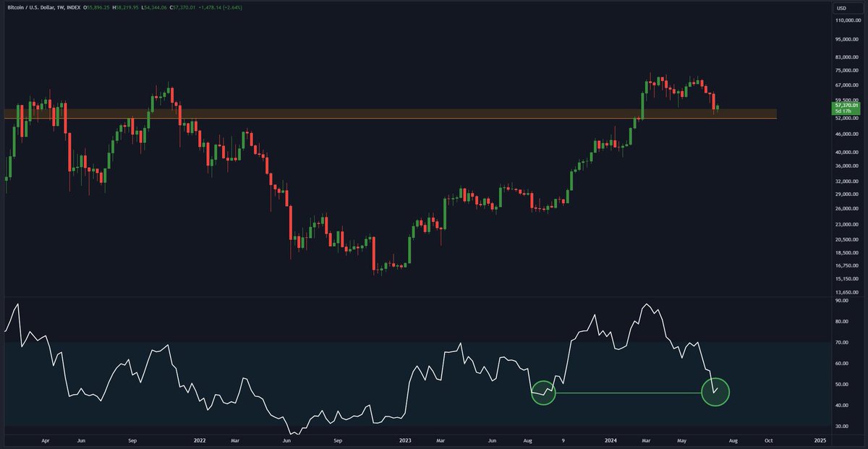Click the 67,000.00 price scale label
This screenshot has width=868, height=449.
click(848, 84)
